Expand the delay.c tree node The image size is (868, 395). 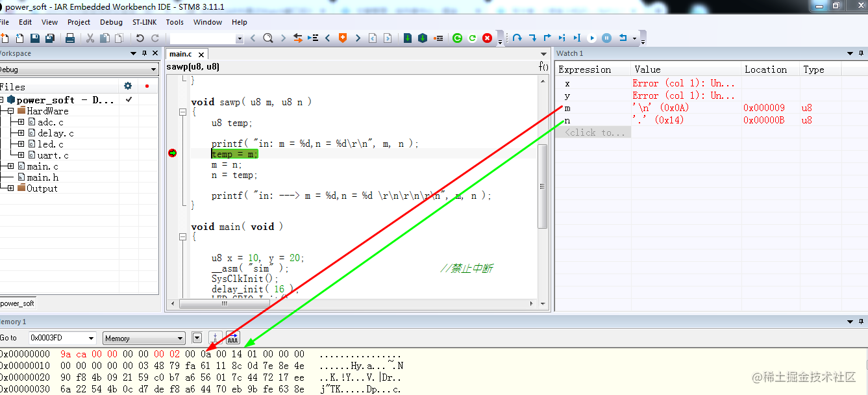pos(21,133)
